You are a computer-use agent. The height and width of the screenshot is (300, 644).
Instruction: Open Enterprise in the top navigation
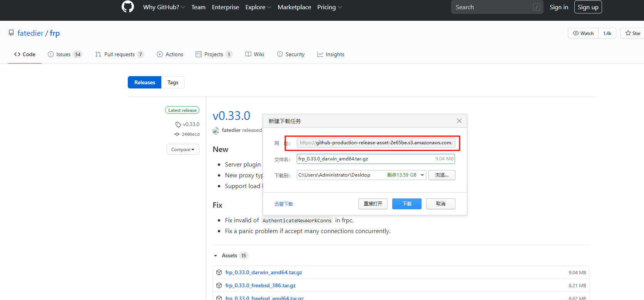click(x=225, y=7)
